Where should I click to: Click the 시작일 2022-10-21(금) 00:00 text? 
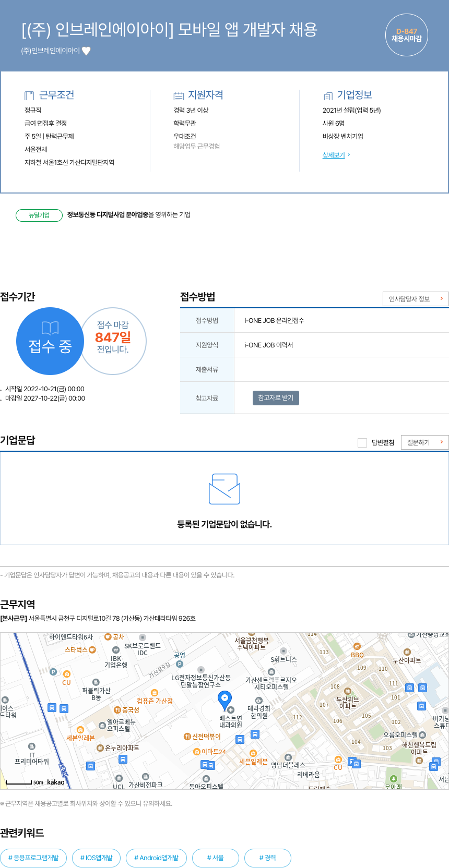point(44,389)
